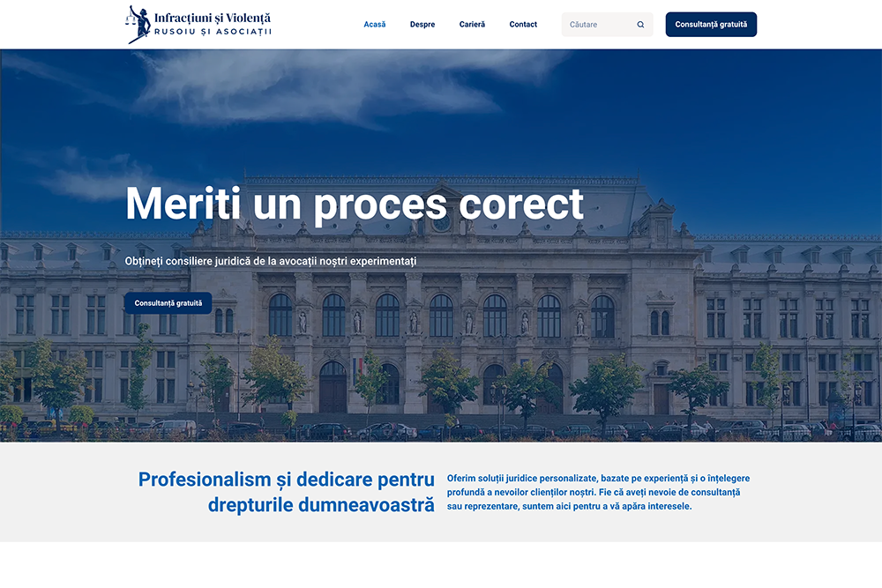Click the headline 'Meriti un proces corect'

click(355, 204)
